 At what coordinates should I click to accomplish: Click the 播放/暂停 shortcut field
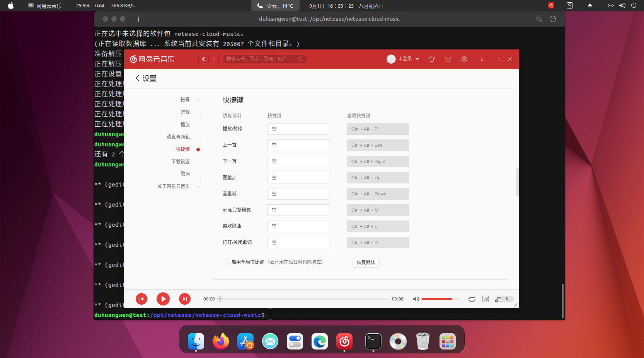[x=298, y=129]
